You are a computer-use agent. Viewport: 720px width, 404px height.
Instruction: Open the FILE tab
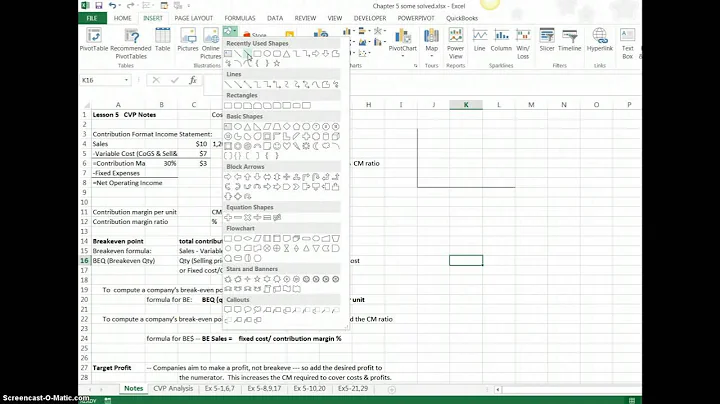[x=92, y=18]
